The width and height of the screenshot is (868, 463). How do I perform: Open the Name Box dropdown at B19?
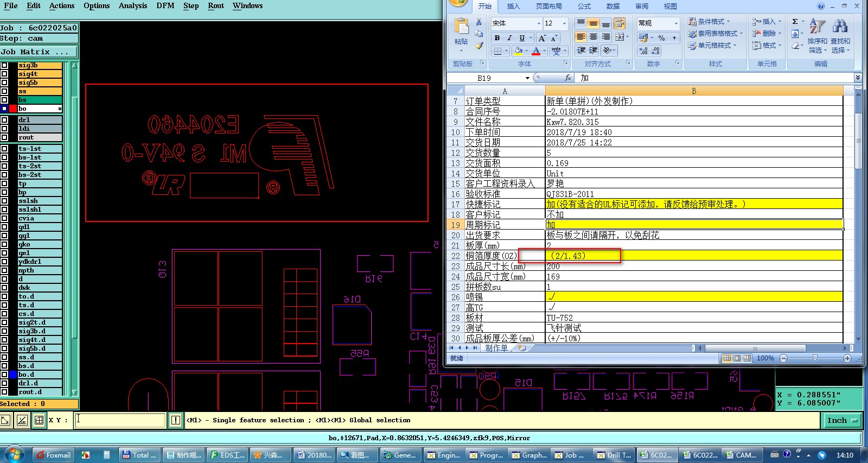(x=527, y=78)
